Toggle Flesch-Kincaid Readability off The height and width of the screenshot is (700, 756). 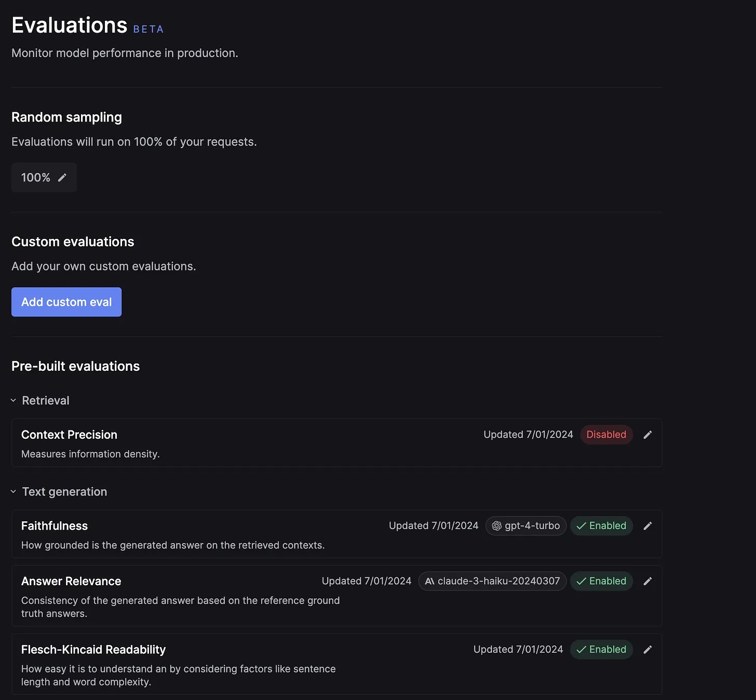(601, 649)
